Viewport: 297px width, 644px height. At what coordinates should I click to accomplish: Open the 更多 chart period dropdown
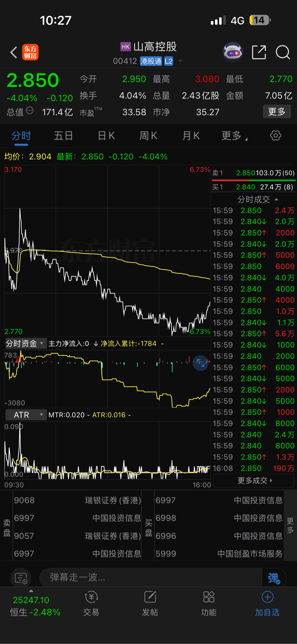pos(235,136)
